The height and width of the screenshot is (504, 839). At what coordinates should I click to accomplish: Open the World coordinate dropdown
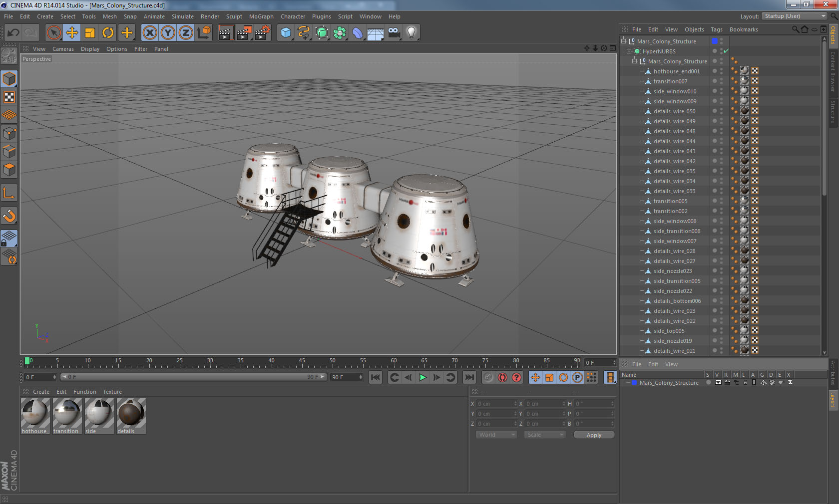pos(496,435)
